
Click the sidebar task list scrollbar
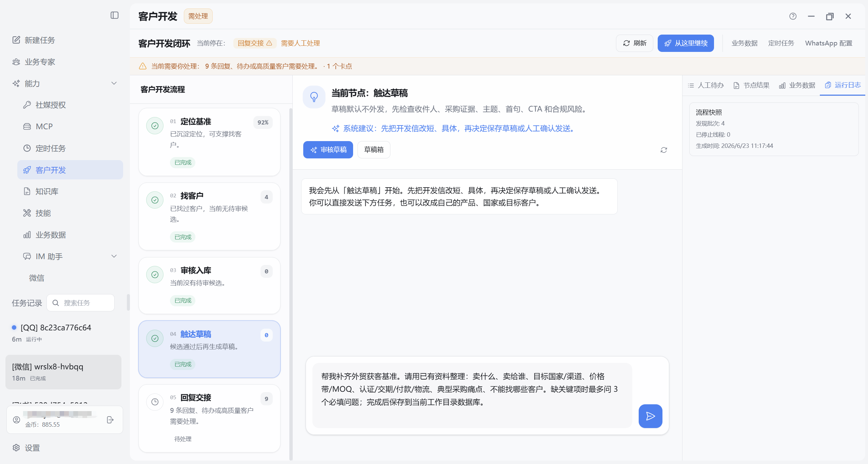point(128,303)
